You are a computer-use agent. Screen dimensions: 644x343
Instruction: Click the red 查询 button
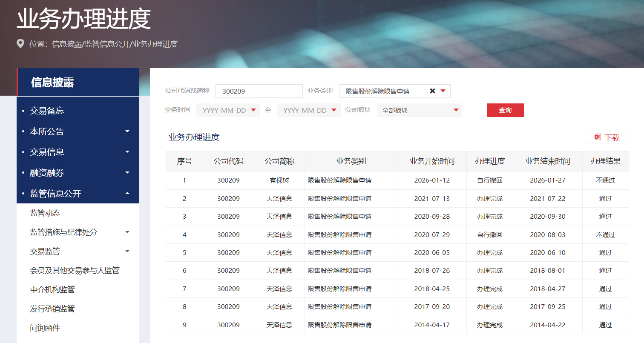tap(505, 110)
